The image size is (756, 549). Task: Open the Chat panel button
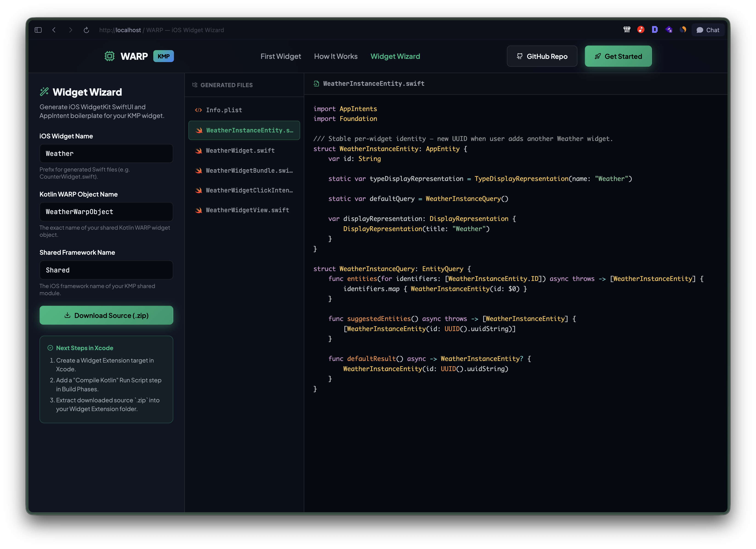pyautogui.click(x=708, y=30)
